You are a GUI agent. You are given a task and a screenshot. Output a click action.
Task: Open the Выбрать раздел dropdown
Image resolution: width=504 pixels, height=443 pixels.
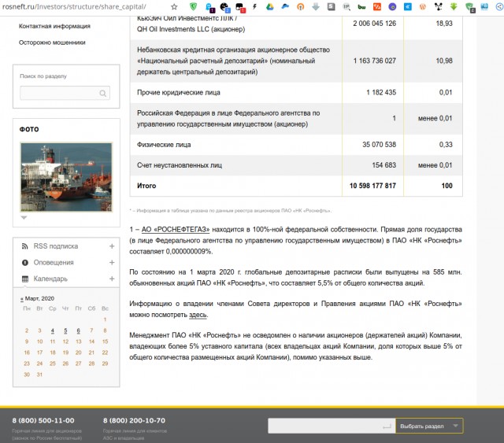[x=429, y=426]
